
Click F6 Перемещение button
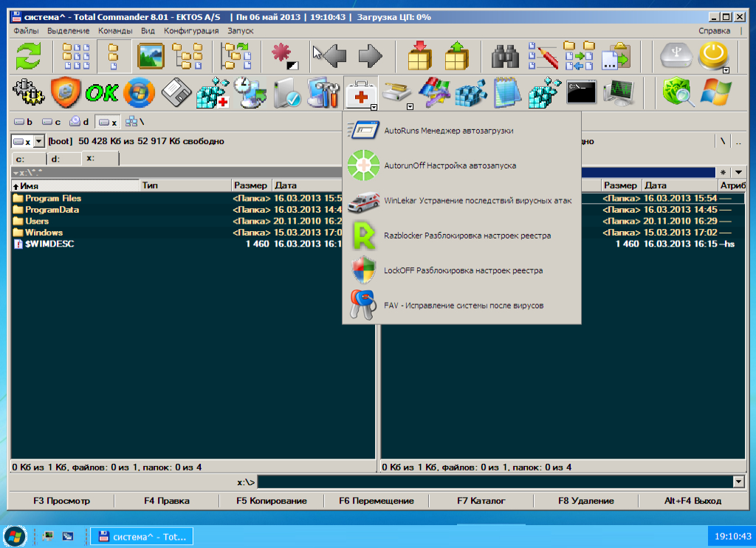pyautogui.click(x=377, y=501)
